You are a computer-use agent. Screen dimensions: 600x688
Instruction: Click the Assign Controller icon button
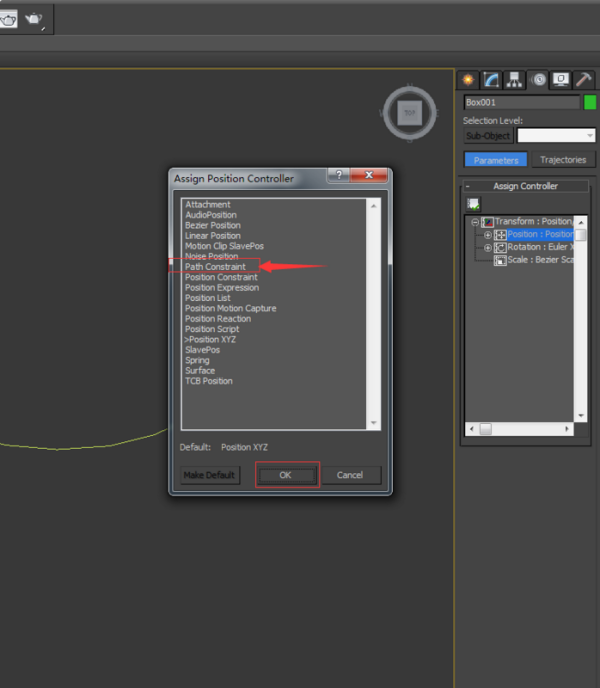point(473,204)
